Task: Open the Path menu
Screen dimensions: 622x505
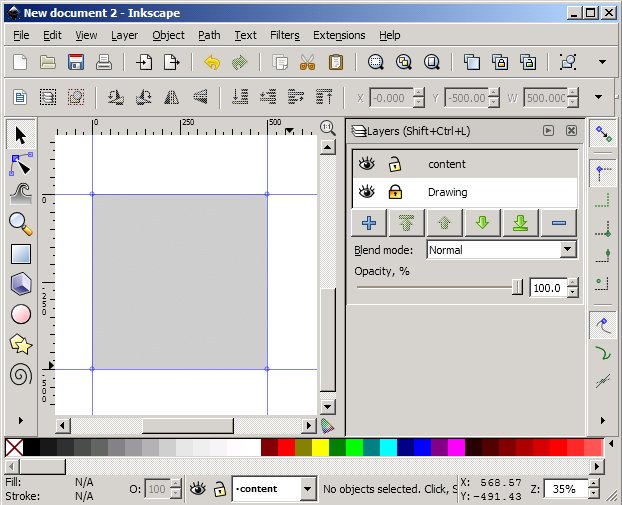Action: 209,35
